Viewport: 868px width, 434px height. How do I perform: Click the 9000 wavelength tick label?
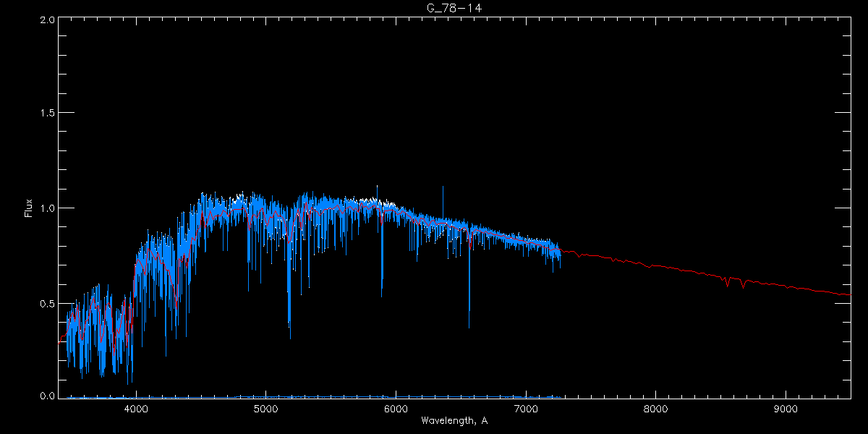[786, 409]
